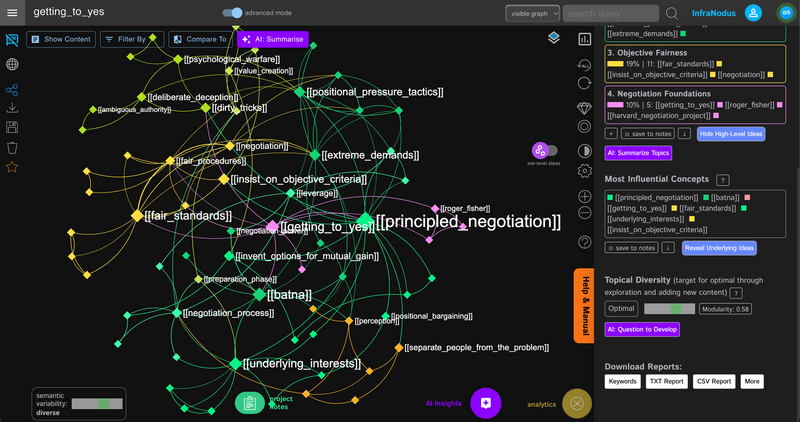Open the graph settings gear icon

pyautogui.click(x=584, y=171)
